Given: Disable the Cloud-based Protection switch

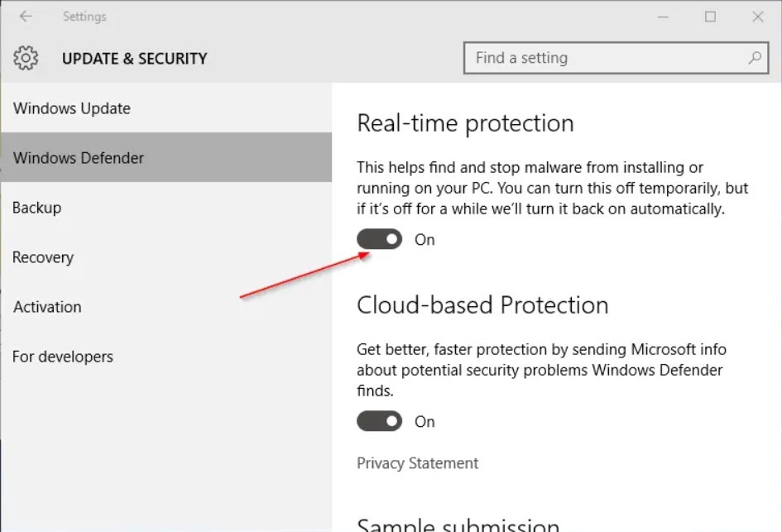Looking at the screenshot, I should [379, 421].
